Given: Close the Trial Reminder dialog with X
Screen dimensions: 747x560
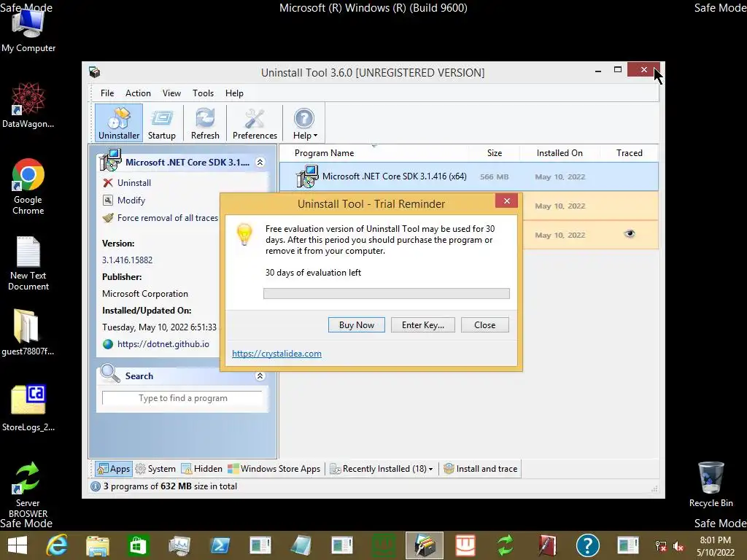Looking at the screenshot, I should coord(506,201).
